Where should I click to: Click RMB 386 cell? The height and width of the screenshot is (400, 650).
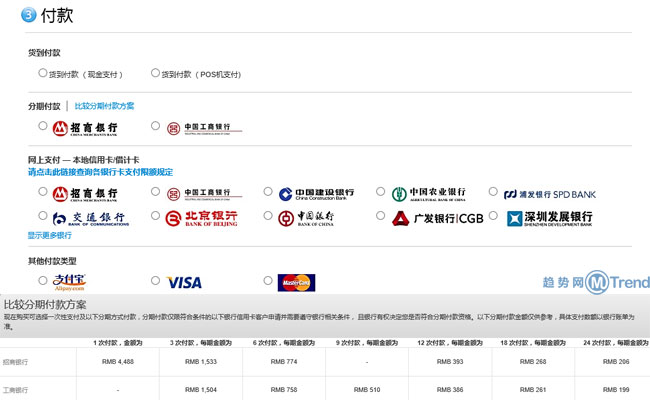(450, 390)
